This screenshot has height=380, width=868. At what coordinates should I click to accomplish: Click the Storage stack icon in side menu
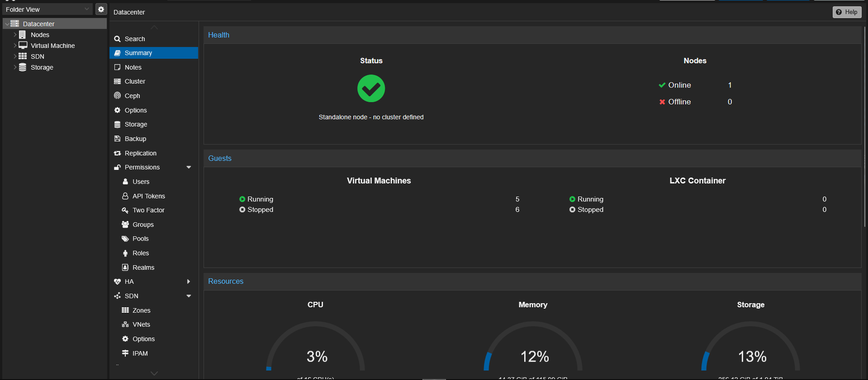pos(117,124)
